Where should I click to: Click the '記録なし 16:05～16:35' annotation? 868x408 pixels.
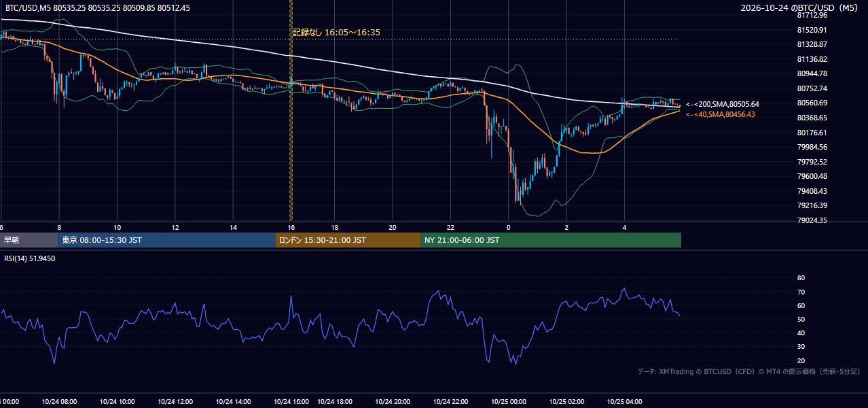336,32
